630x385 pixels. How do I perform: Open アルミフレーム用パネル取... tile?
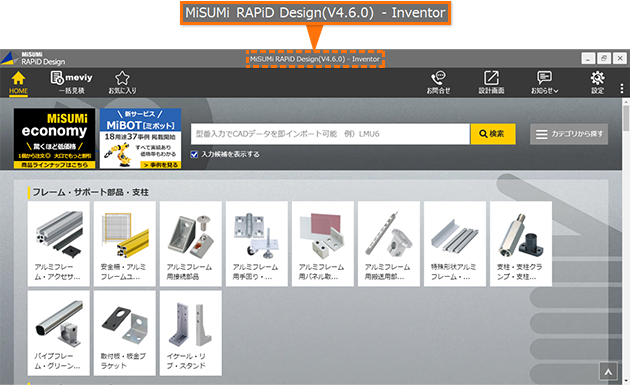tap(323, 244)
